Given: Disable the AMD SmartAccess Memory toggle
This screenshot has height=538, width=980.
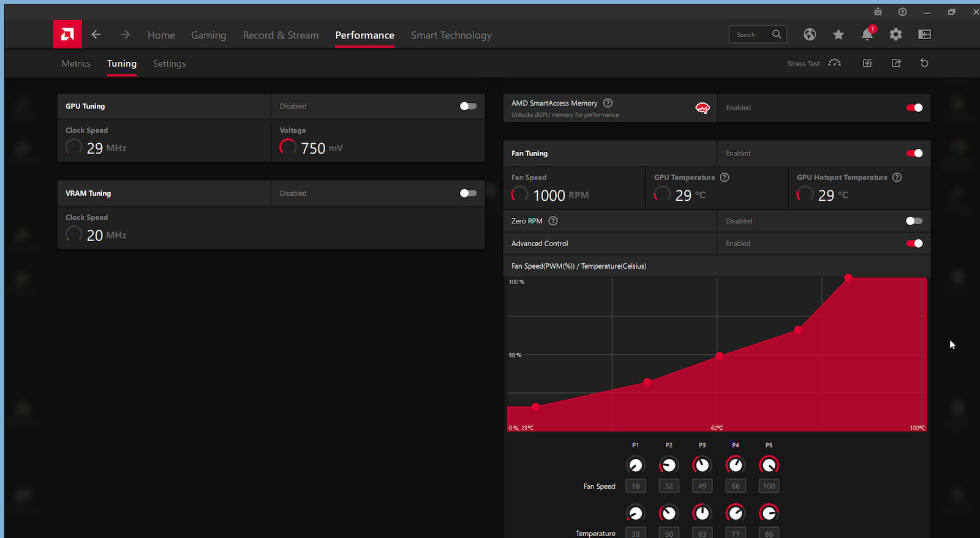Looking at the screenshot, I should [x=914, y=108].
